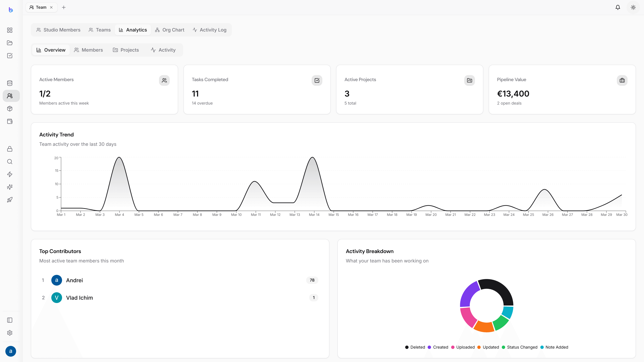Switch to Teams tab
The height and width of the screenshot is (362, 644).
click(99, 30)
